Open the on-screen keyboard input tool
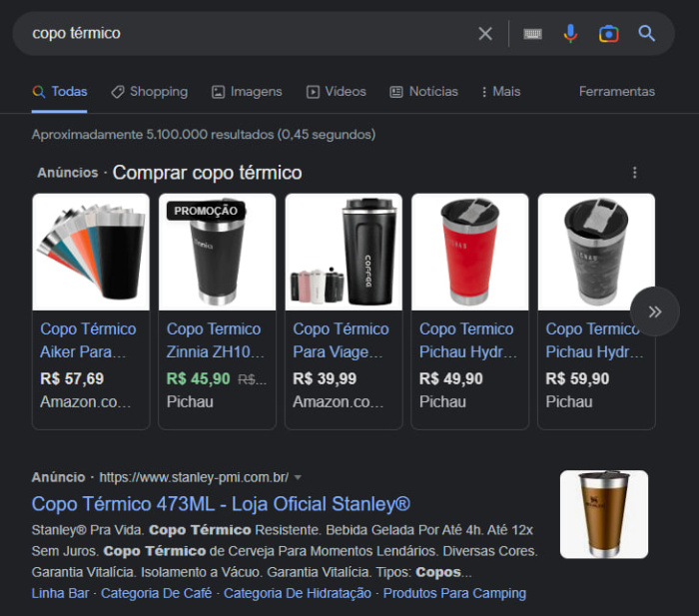The width and height of the screenshot is (699, 616). [532, 33]
